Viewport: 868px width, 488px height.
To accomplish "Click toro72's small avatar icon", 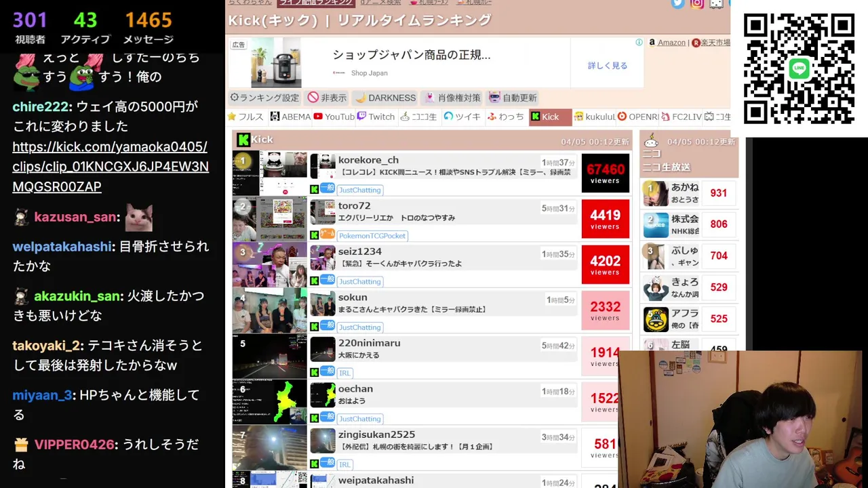I will pos(323,212).
